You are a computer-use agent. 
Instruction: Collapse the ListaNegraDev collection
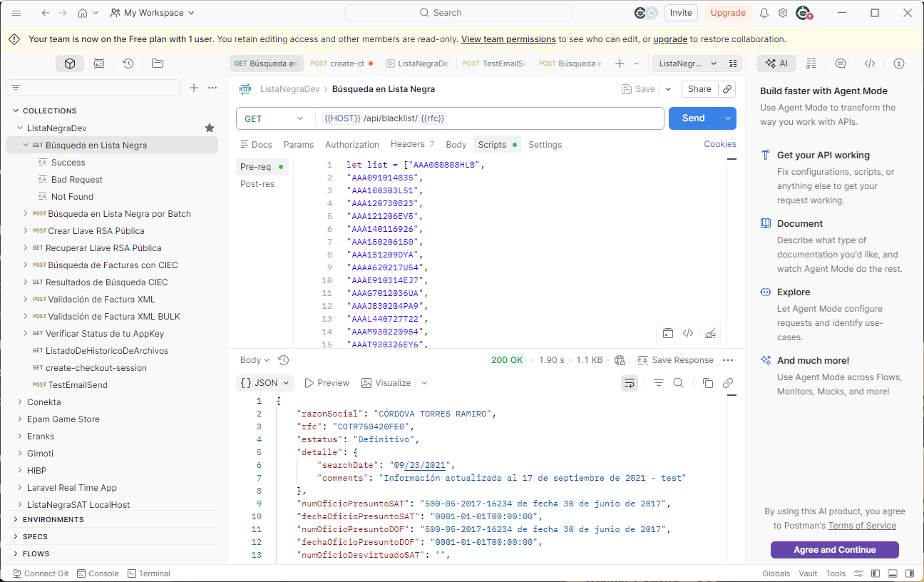tap(21, 128)
